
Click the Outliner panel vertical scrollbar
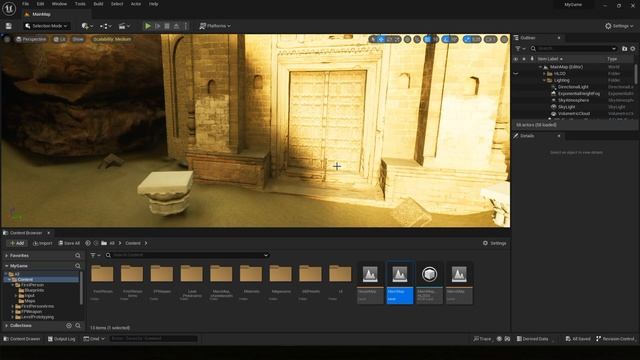(x=636, y=73)
